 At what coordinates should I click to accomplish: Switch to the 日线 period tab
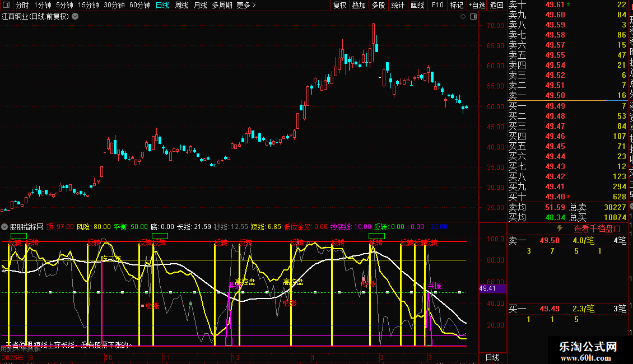pyautogui.click(x=162, y=5)
